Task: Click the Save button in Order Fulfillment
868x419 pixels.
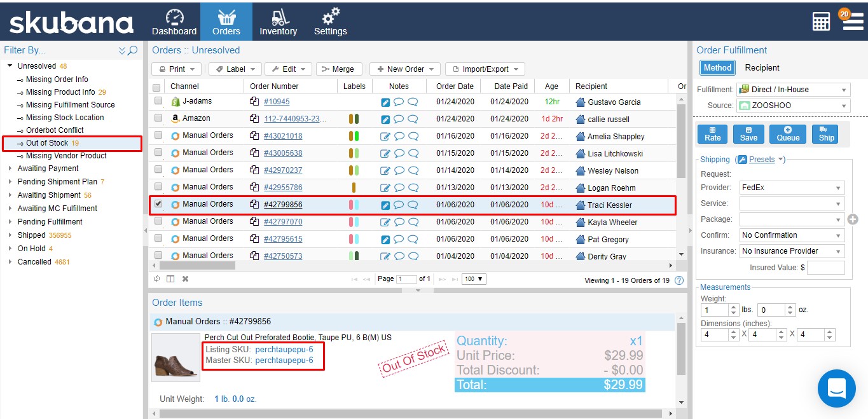Action: pos(748,134)
